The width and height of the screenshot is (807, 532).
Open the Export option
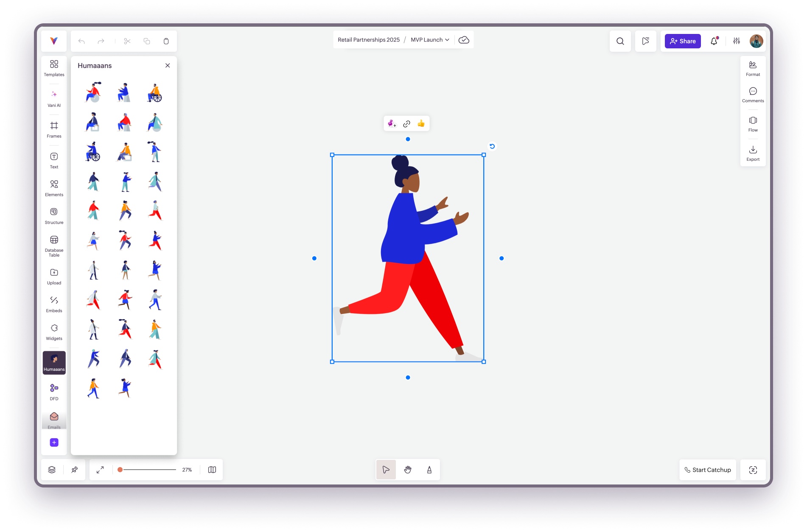753,153
